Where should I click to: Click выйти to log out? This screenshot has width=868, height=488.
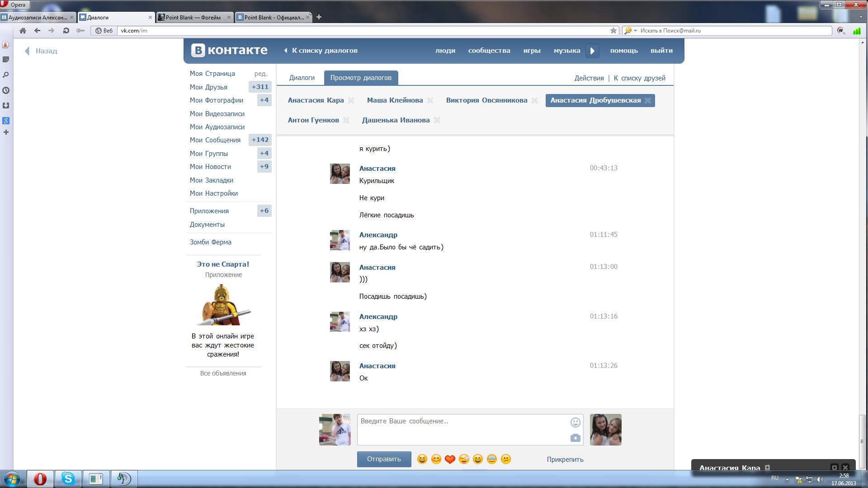662,51
